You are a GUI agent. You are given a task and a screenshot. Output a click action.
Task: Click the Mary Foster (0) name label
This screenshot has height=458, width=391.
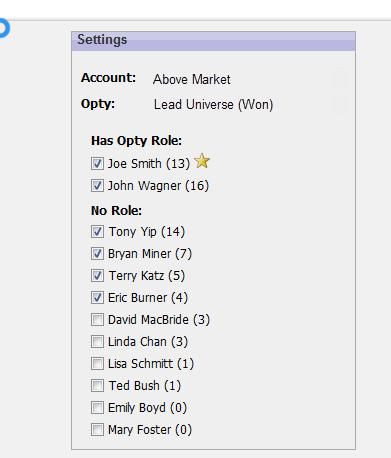tap(150, 430)
